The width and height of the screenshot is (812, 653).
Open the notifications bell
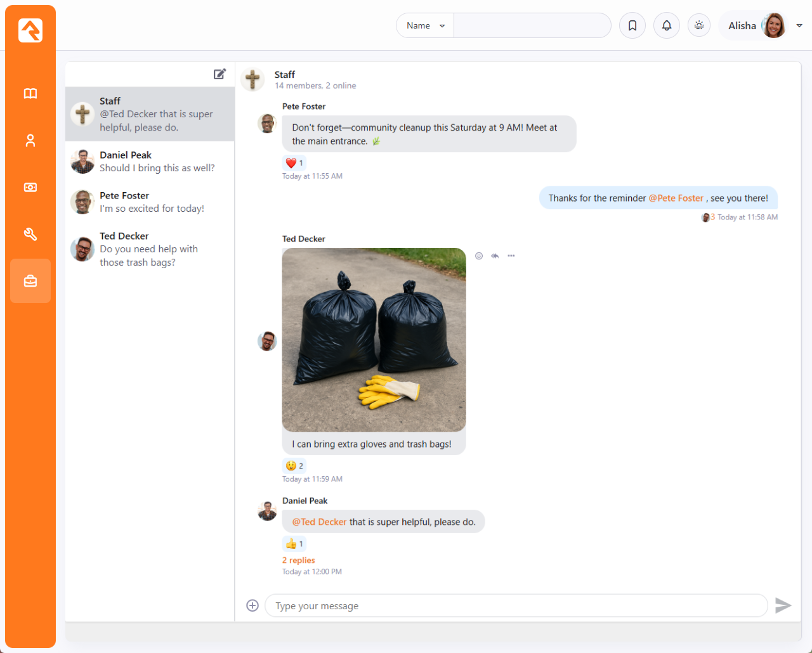(x=667, y=25)
